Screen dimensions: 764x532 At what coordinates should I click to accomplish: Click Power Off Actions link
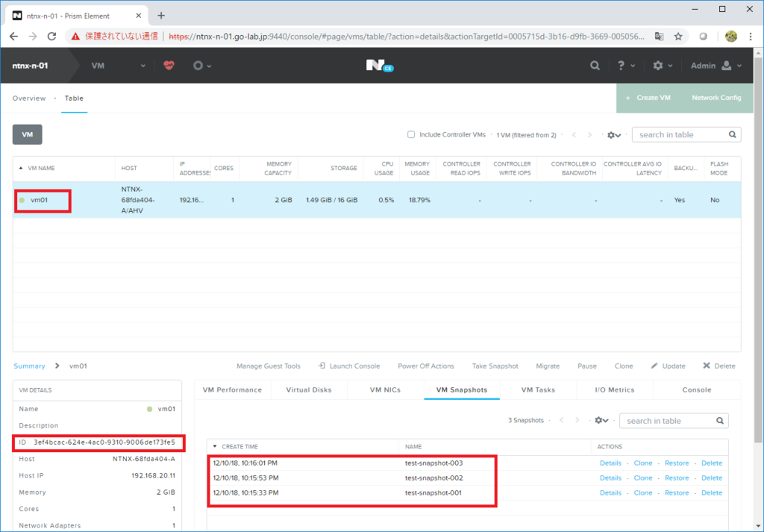point(426,366)
